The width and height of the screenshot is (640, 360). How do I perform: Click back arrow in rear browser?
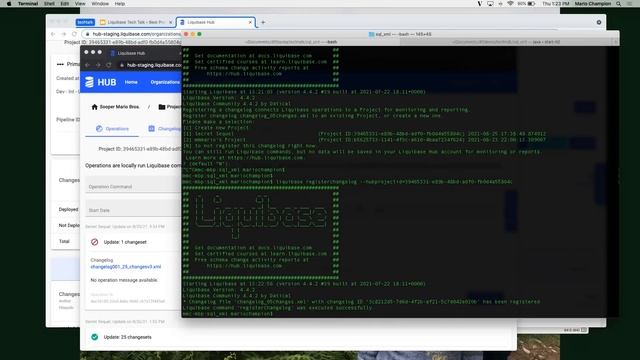coord(53,34)
